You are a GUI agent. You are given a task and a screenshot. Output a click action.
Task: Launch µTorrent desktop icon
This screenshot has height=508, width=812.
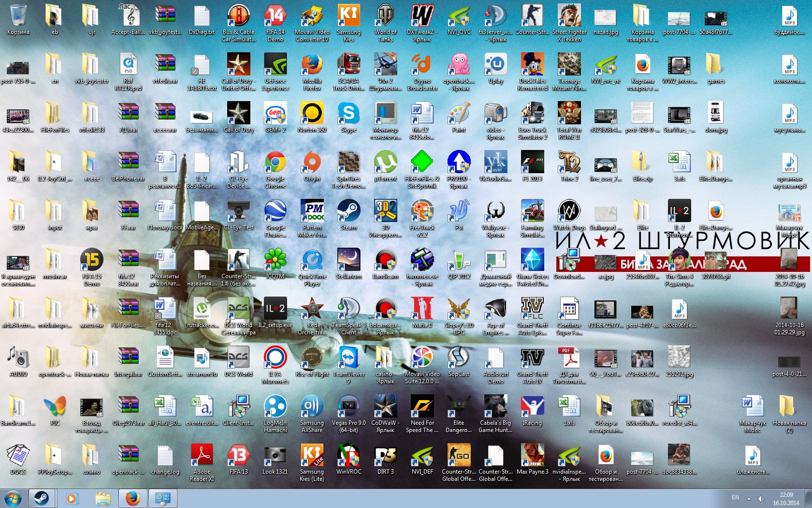coord(385,166)
